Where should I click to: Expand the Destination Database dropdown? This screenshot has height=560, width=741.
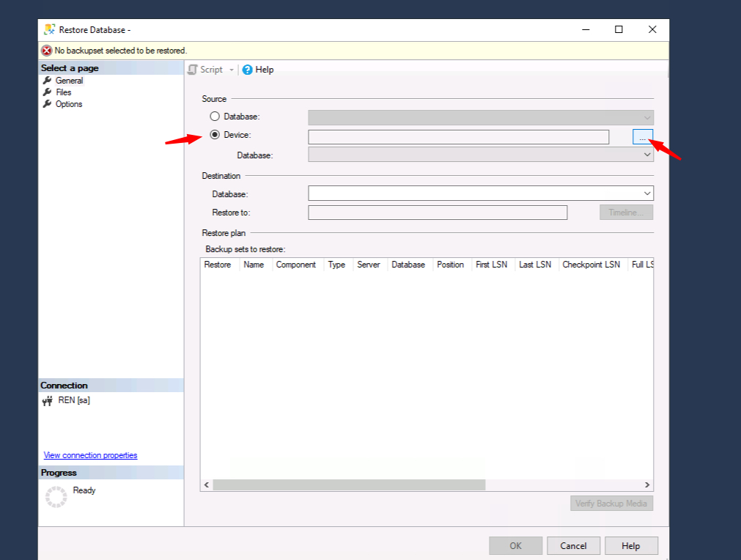(647, 194)
